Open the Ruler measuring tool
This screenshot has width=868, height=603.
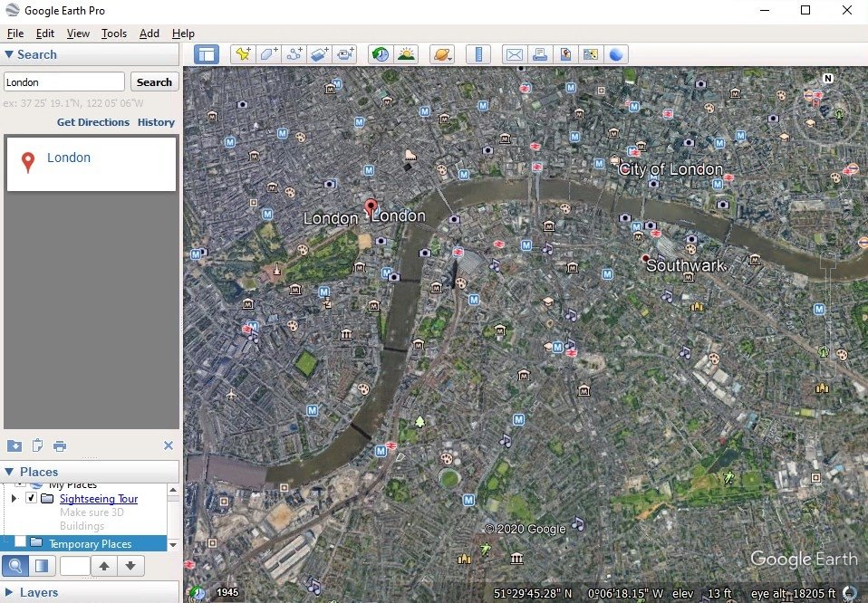click(478, 54)
